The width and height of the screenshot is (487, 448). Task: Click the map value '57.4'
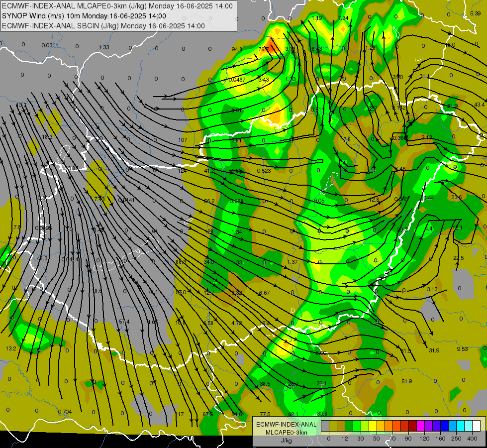[124, 322]
